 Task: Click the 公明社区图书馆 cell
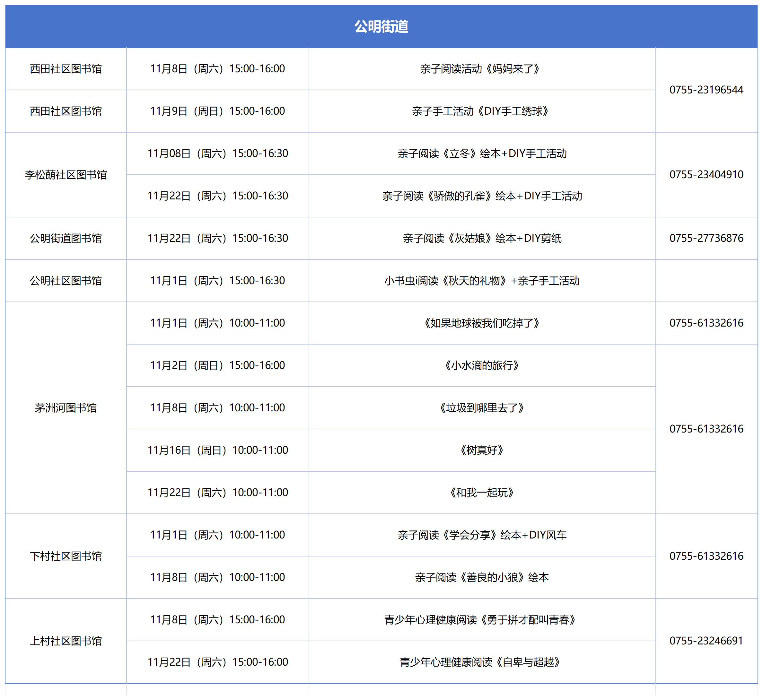[x=66, y=281]
